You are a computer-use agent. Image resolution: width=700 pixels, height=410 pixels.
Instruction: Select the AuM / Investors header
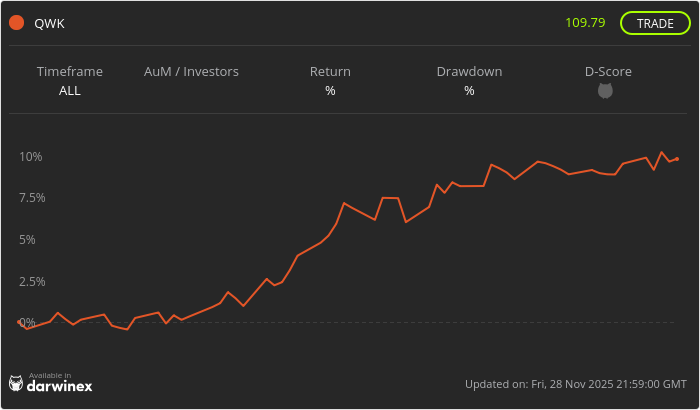(191, 72)
